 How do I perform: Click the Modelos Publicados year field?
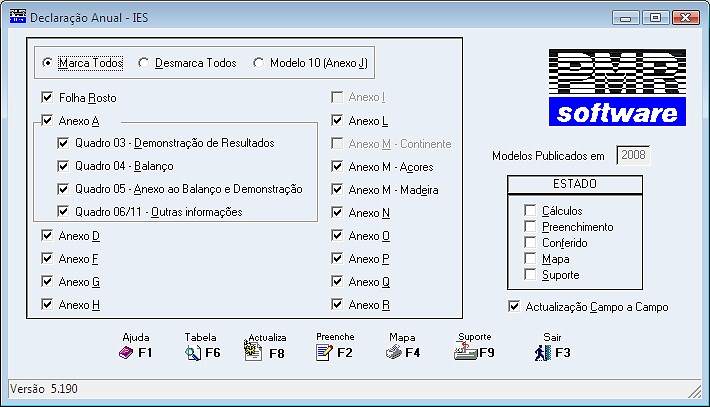pyautogui.click(x=633, y=155)
